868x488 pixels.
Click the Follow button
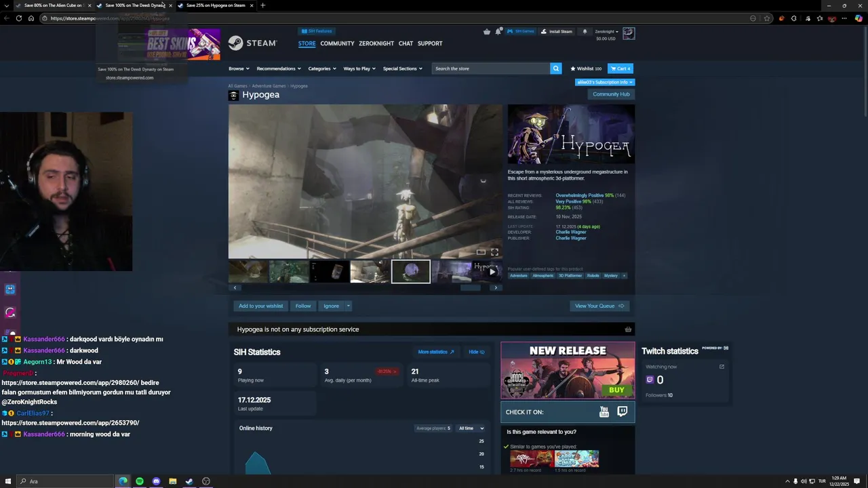pos(303,306)
